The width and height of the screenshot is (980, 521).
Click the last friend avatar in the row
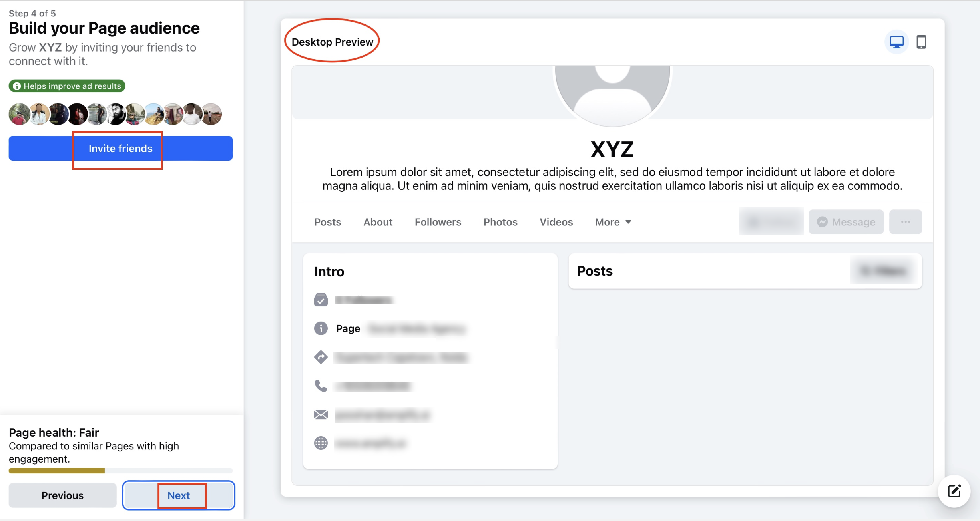point(211,114)
